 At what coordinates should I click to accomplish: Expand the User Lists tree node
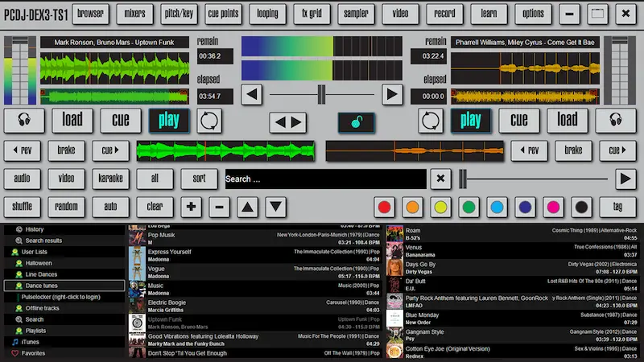pos(17,252)
